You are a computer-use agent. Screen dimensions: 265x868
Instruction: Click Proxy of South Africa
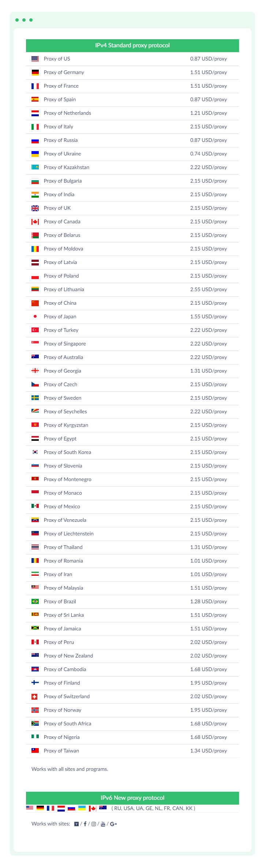coord(67,724)
